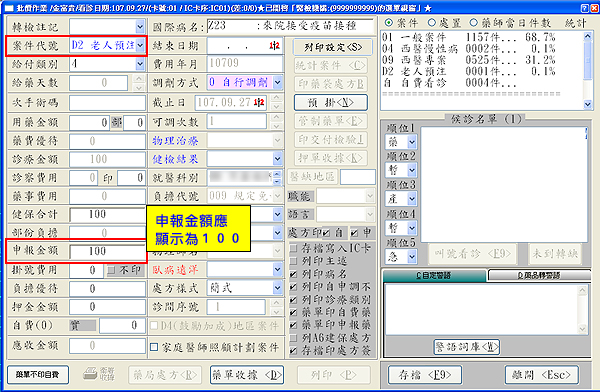Click the 藥單收據<D> button
This screenshot has width=600, height=392.
point(247,374)
